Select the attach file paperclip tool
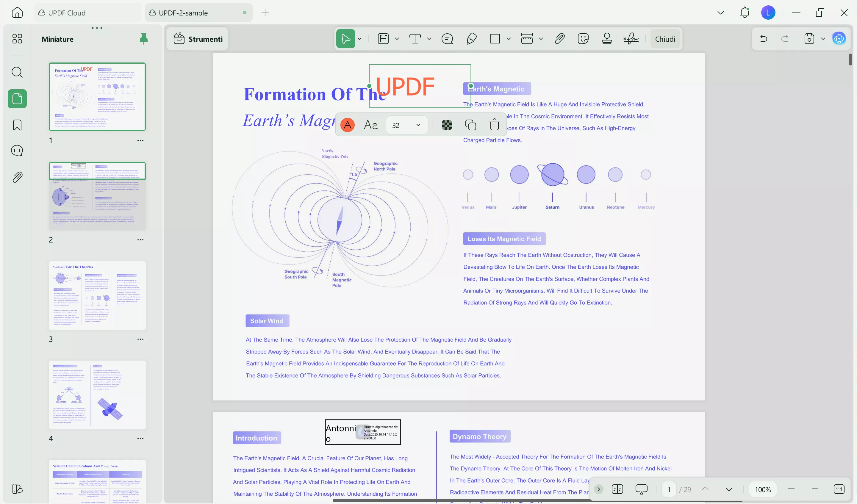The image size is (857, 504). tap(559, 39)
